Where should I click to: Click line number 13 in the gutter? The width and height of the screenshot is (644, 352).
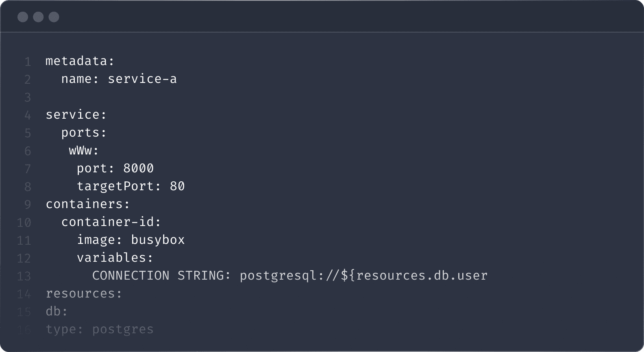(x=24, y=276)
